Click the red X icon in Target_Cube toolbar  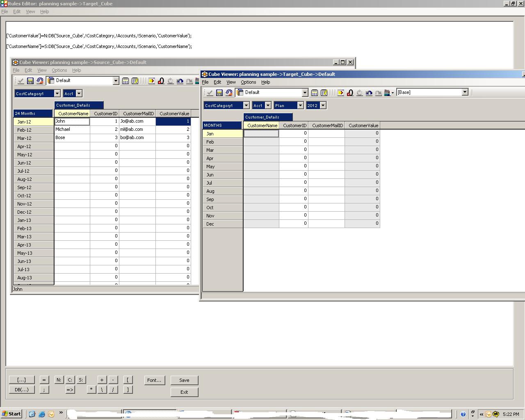(x=350, y=93)
